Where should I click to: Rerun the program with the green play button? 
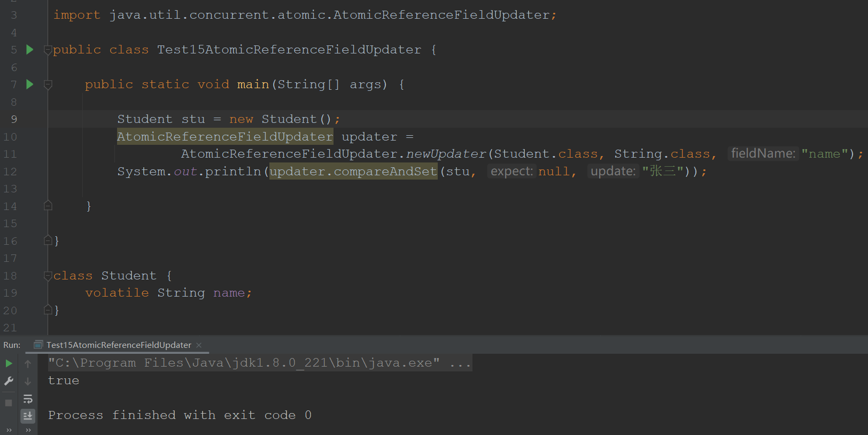[x=9, y=363]
